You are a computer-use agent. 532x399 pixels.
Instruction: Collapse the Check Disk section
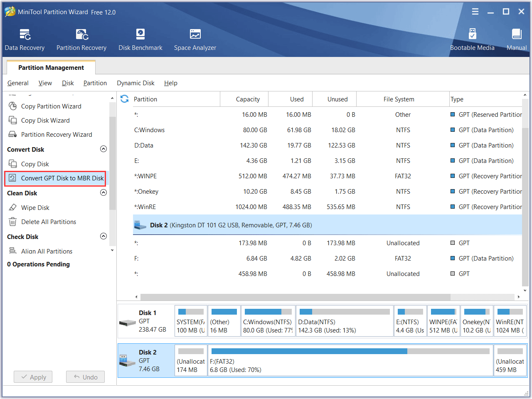(x=103, y=236)
